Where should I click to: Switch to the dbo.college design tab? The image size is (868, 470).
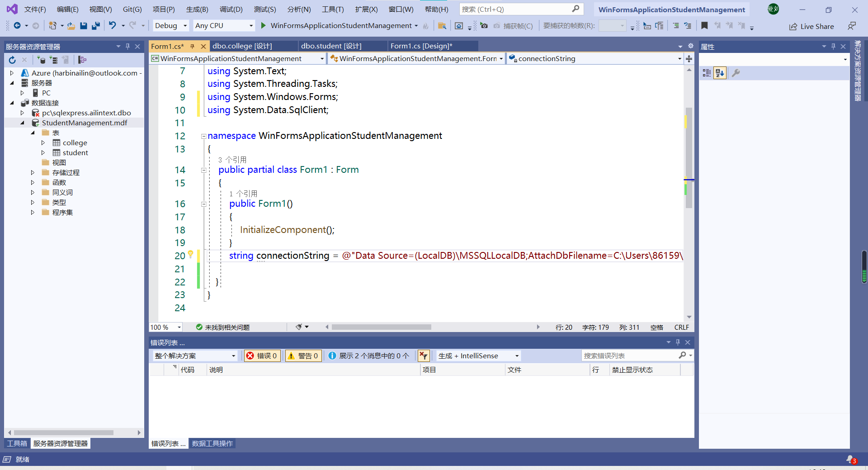pos(242,46)
